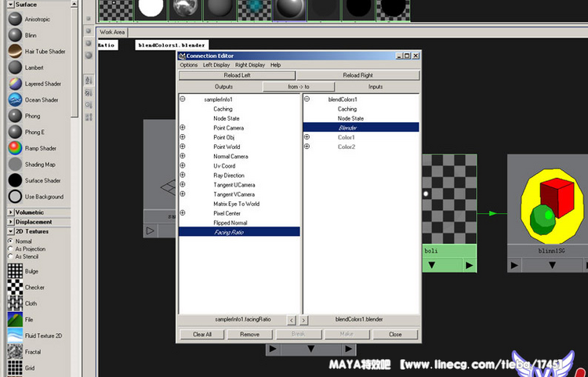The width and height of the screenshot is (588, 377).
Task: Collapse the samplerInfo1 node tree
Action: coord(183,100)
